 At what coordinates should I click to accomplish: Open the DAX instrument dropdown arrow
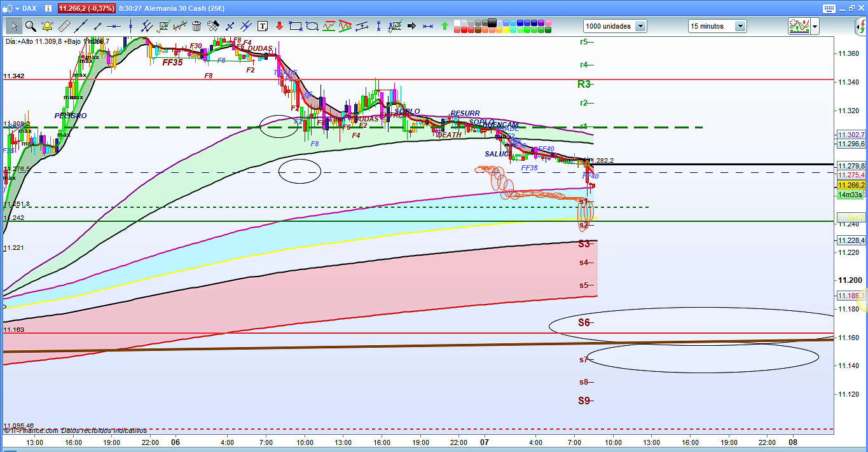coord(16,8)
